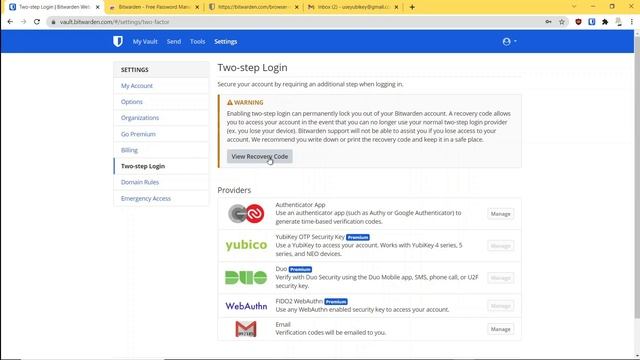Image resolution: width=640 pixels, height=360 pixels.
Task: Click the browser forward arrow
Action: [x=23, y=22]
